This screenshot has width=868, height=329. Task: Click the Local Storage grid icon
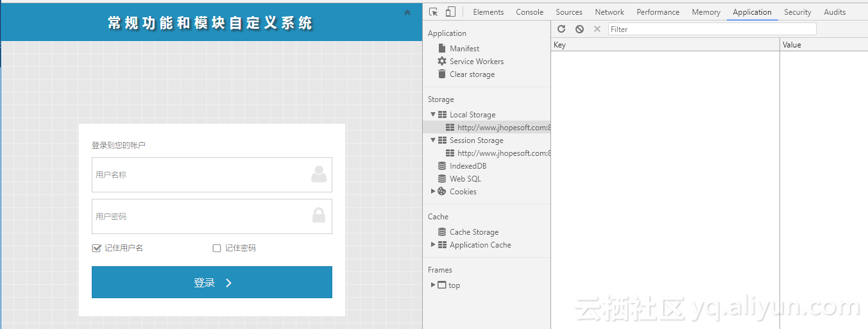coord(442,114)
